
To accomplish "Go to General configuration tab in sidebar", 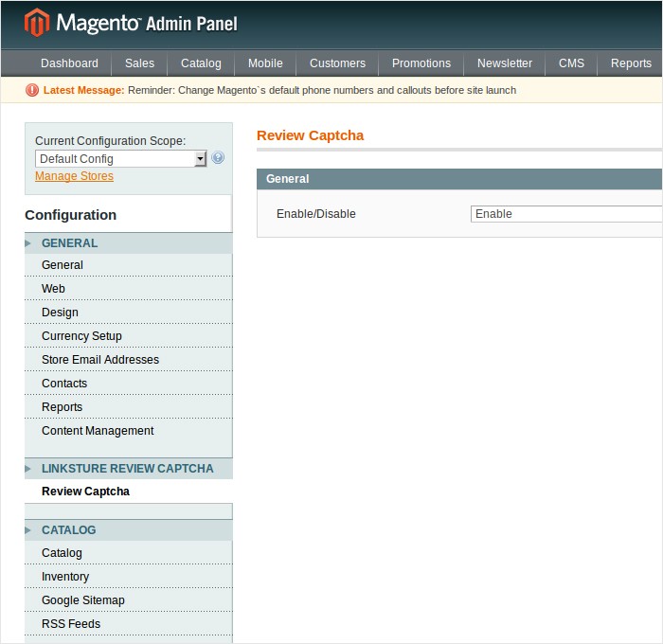I will click(129, 265).
